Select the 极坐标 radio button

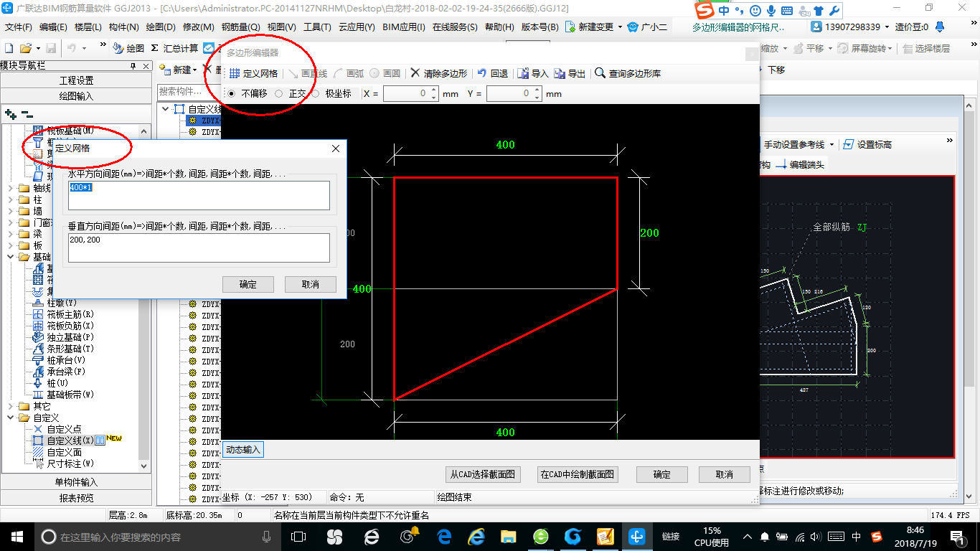pos(315,93)
